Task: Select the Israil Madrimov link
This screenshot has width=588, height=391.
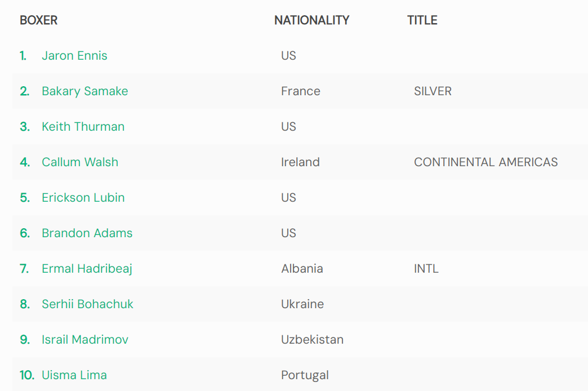Action: point(84,340)
